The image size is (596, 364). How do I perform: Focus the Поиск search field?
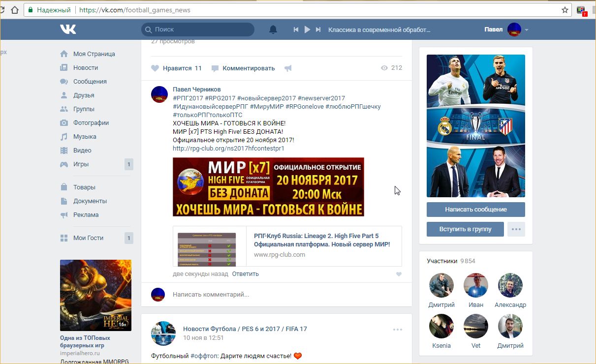point(198,30)
